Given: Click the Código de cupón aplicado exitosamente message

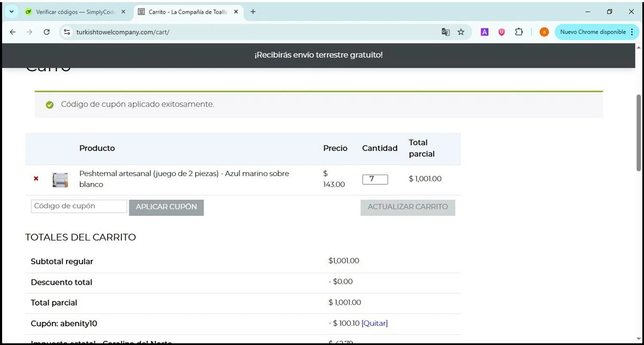Looking at the screenshot, I should (137, 104).
